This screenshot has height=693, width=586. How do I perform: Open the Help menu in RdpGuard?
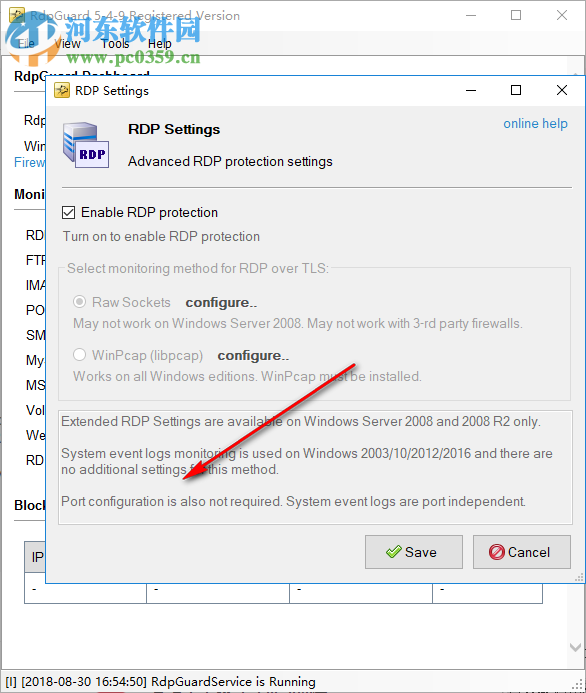[160, 44]
